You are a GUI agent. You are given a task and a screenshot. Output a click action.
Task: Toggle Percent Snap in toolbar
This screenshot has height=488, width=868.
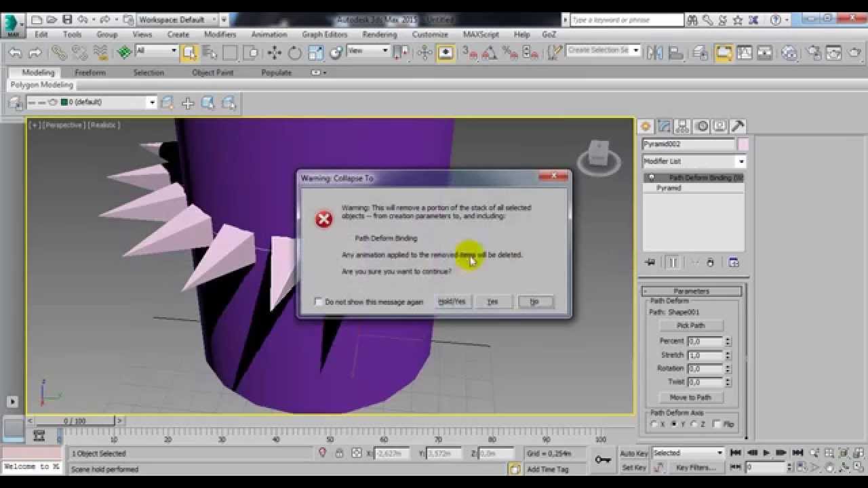click(510, 52)
